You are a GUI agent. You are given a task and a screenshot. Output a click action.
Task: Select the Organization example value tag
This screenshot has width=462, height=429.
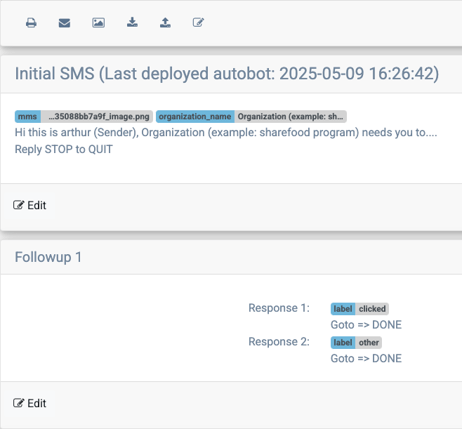290,116
